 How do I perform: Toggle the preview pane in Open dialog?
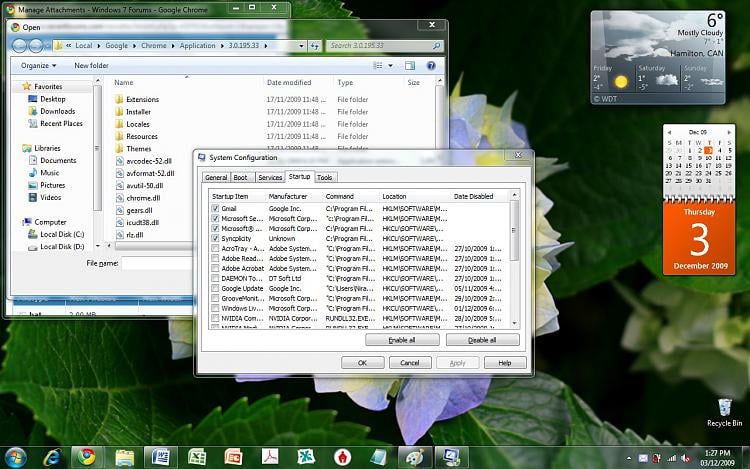tap(410, 65)
